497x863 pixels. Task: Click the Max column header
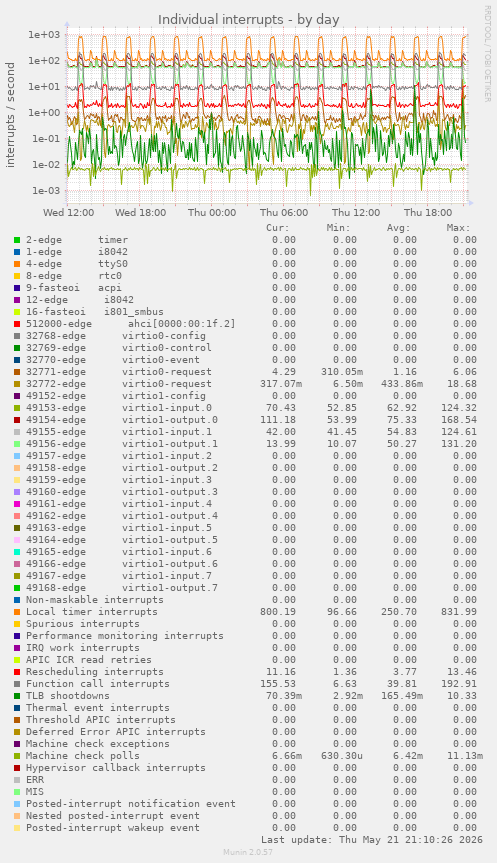pos(458,228)
